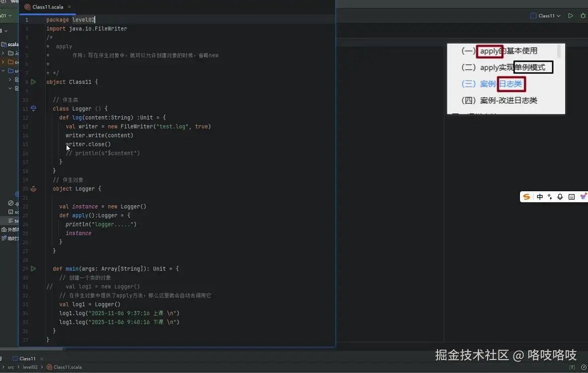Click the "test.log" string literal
The height and width of the screenshot is (373, 588).
click(x=172, y=126)
